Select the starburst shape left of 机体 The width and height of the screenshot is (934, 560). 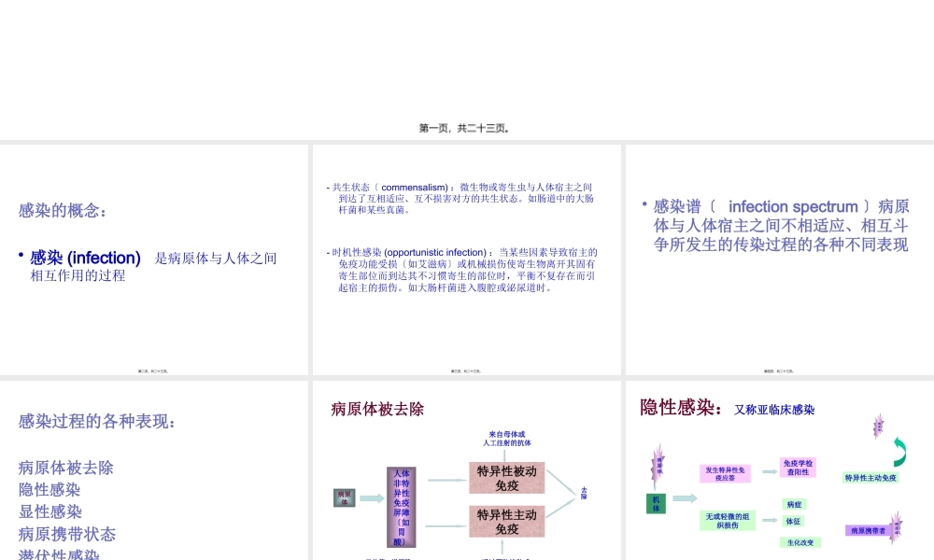pos(657,466)
